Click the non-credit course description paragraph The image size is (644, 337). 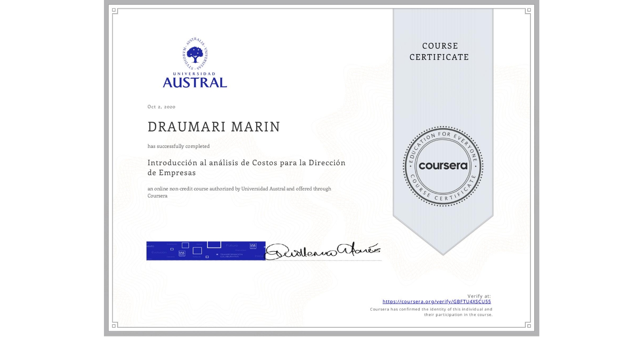[239, 192]
